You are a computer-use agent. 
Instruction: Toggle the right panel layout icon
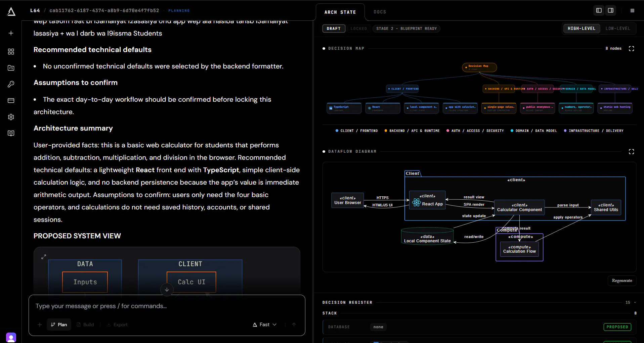click(x=611, y=10)
